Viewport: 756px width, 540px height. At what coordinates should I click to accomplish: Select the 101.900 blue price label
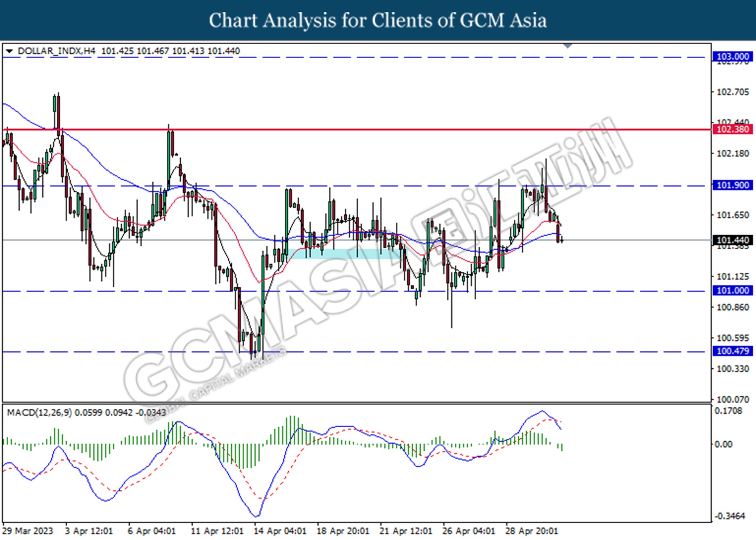pos(733,185)
